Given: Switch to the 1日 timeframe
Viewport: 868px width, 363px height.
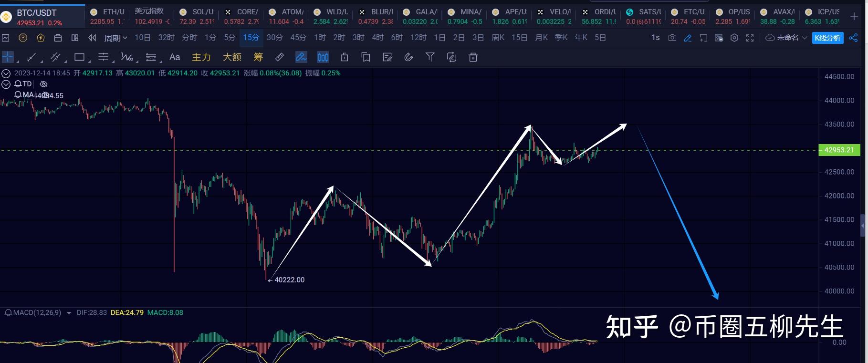Looking at the screenshot, I should pos(439,37).
